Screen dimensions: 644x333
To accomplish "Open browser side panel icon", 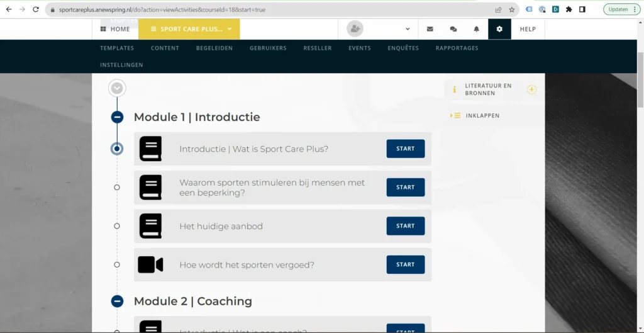I will click(x=582, y=9).
